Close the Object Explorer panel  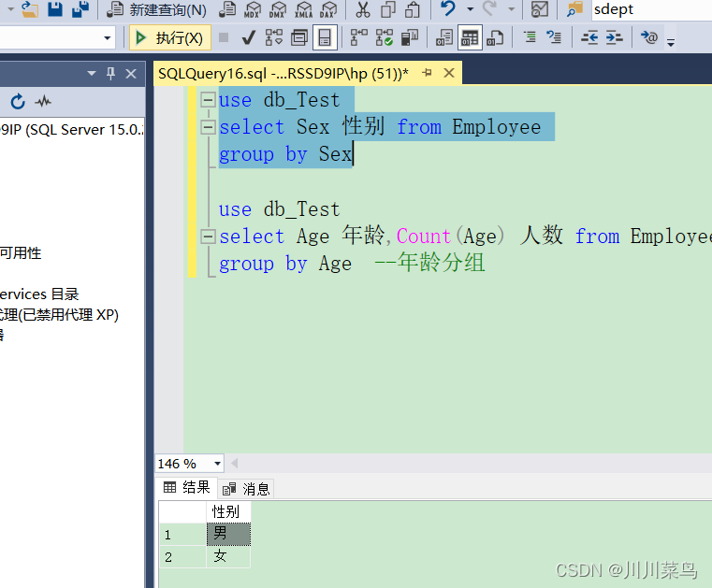click(131, 73)
